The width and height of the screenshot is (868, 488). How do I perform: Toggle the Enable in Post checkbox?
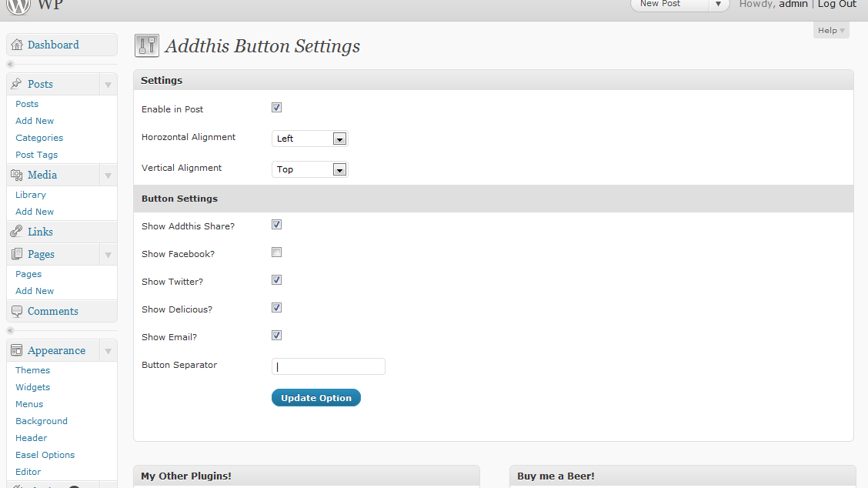point(277,108)
